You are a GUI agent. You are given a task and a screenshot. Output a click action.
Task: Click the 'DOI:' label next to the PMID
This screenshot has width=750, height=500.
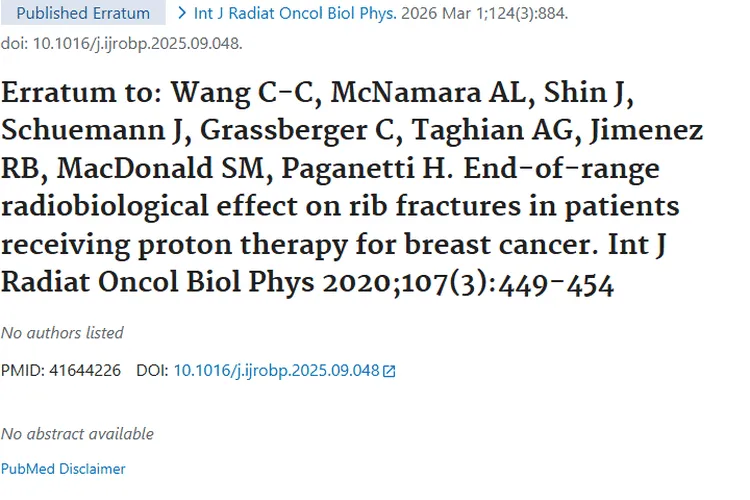[x=152, y=370]
